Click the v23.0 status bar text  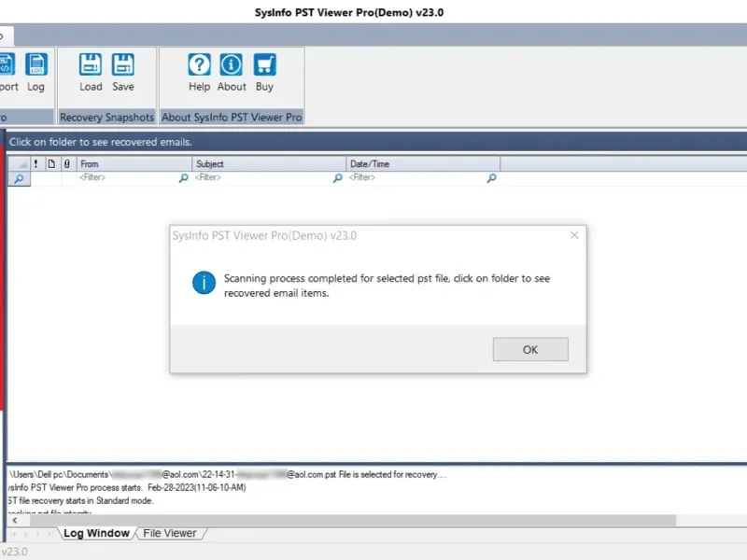coord(14,552)
